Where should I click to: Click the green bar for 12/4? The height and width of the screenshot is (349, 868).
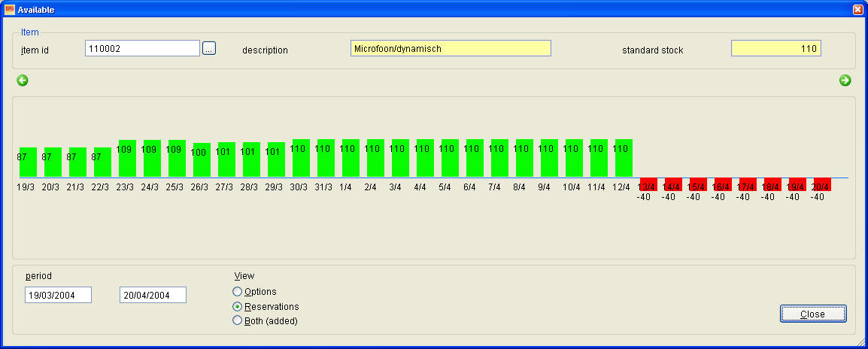tap(624, 158)
